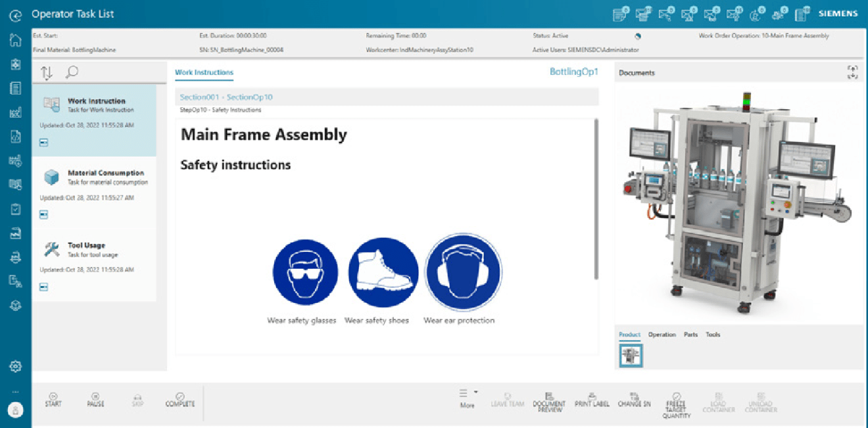Click the back arrow beside Operator Task List
The width and height of the screenshot is (868, 428).
pyautogui.click(x=16, y=14)
